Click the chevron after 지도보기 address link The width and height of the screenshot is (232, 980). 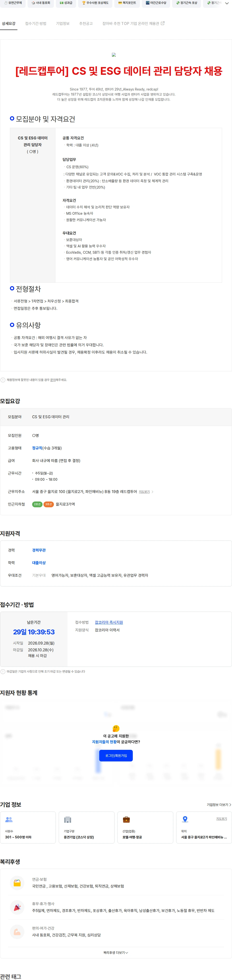pos(152,492)
